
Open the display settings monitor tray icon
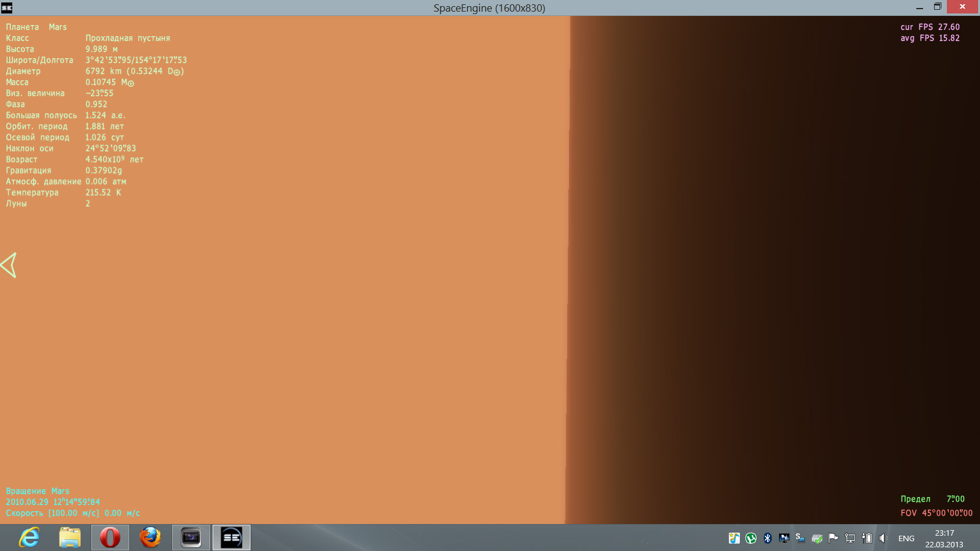click(x=784, y=538)
